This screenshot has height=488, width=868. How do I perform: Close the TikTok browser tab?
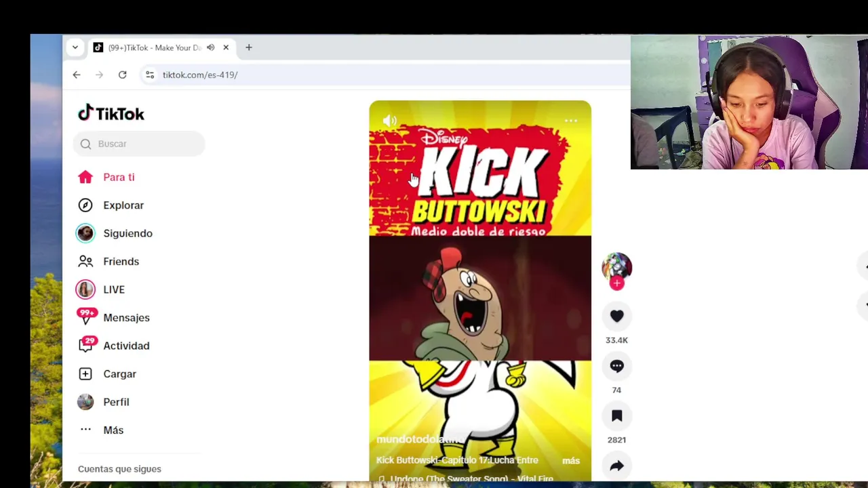226,47
